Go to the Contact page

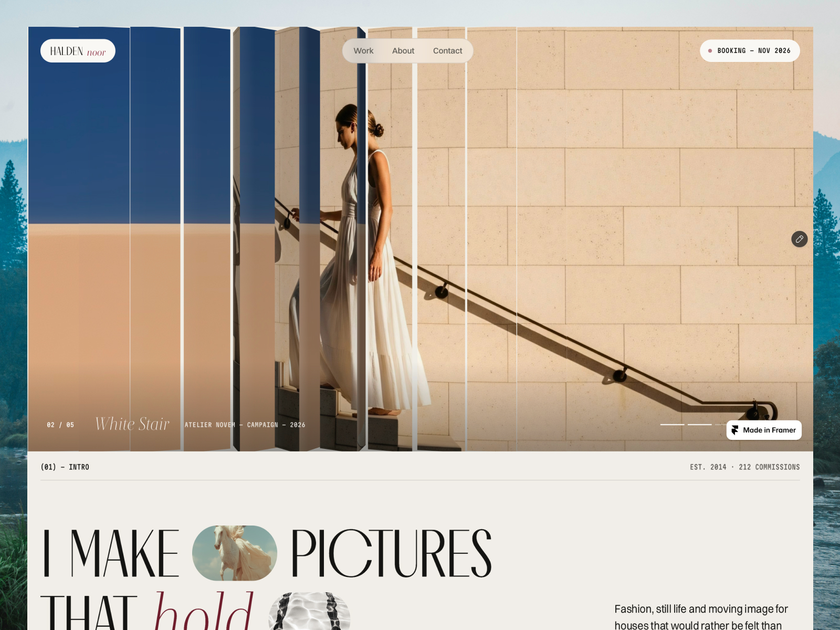click(447, 51)
